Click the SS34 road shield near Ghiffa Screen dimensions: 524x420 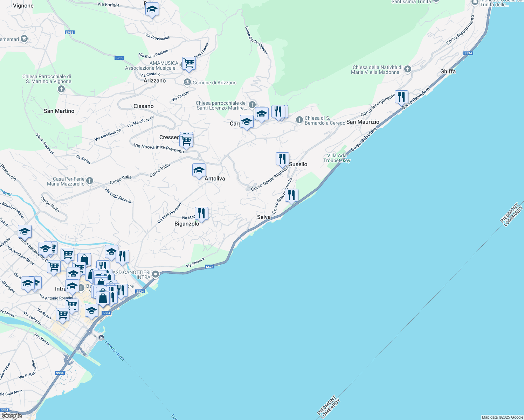click(x=468, y=53)
